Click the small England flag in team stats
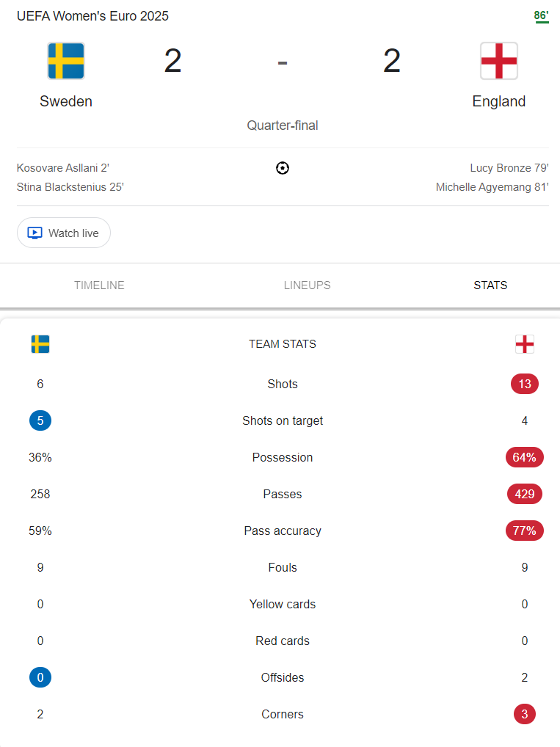 pyautogui.click(x=525, y=344)
